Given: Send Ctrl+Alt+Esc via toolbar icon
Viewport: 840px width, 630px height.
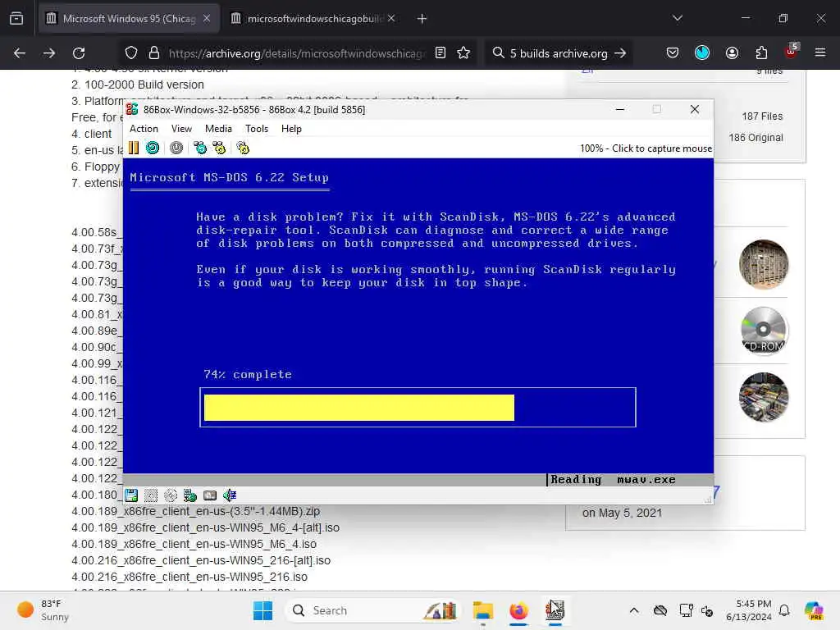Looking at the screenshot, I should pos(219,148).
